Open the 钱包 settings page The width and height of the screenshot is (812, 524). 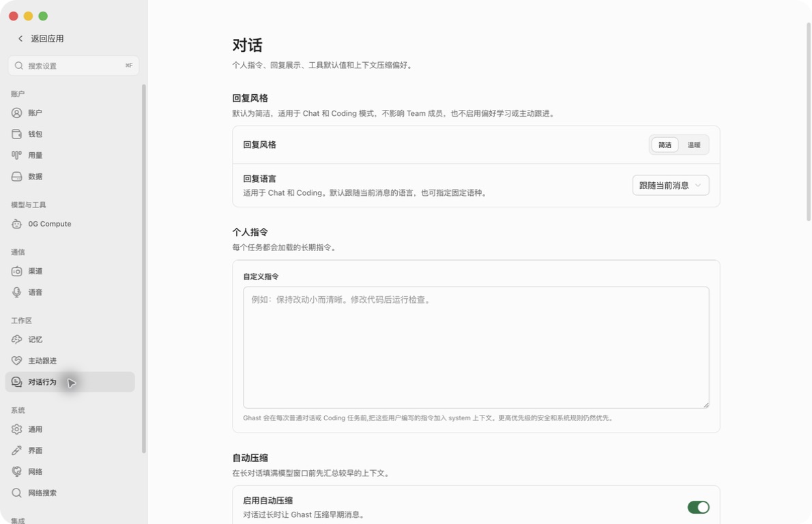coord(70,134)
